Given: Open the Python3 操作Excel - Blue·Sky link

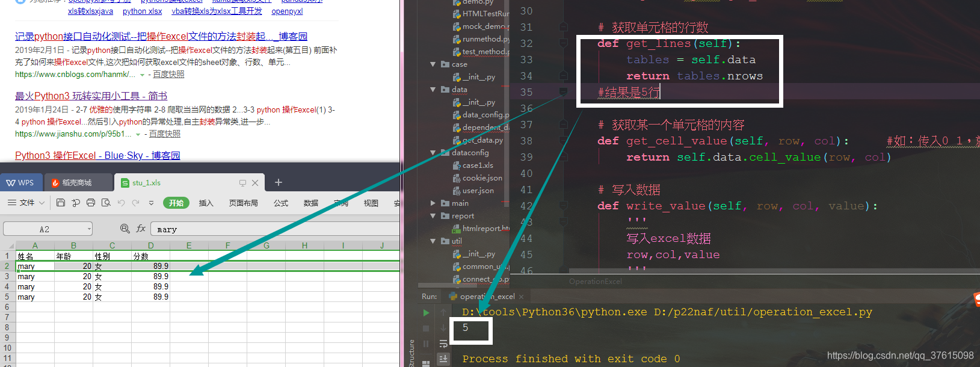Looking at the screenshot, I should (97, 155).
